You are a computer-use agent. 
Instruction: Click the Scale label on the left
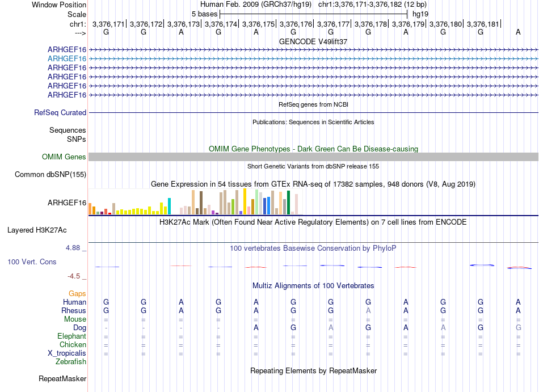[x=77, y=14]
